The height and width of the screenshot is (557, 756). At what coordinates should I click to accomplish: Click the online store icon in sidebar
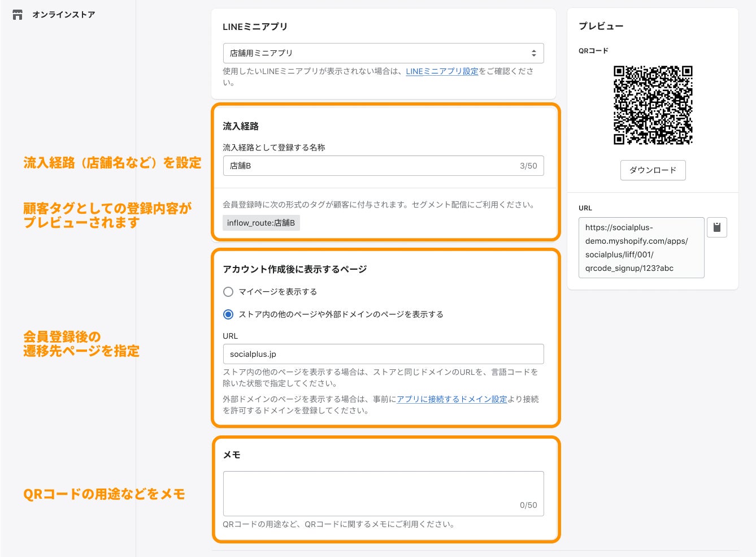pyautogui.click(x=18, y=15)
